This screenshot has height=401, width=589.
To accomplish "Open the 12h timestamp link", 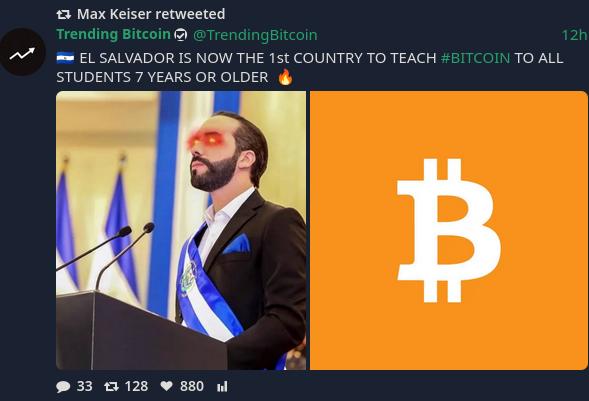I will pyautogui.click(x=574, y=35).
